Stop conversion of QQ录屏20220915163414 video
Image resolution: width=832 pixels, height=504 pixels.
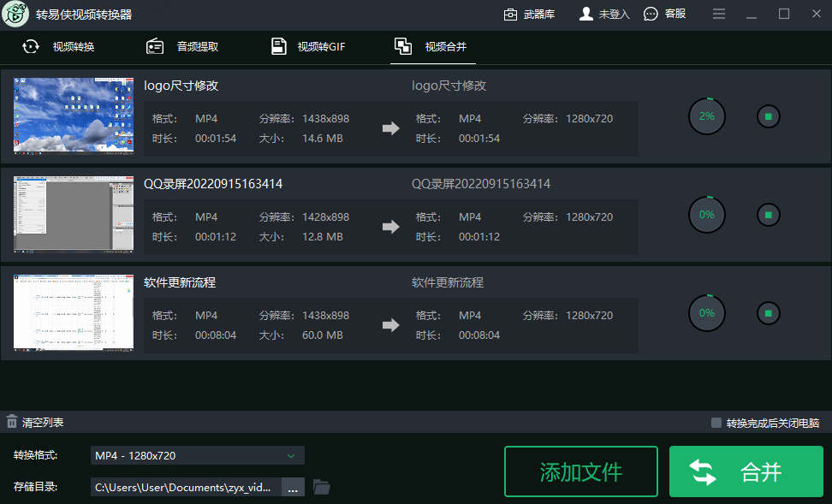coord(768,215)
